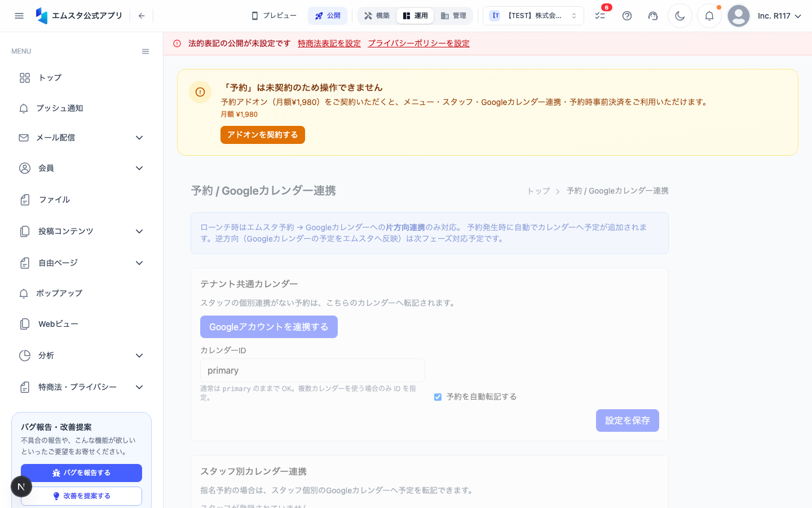Screen dimensions: 812x508
Task: Open ファイル in sidebar
Action: 81,200
